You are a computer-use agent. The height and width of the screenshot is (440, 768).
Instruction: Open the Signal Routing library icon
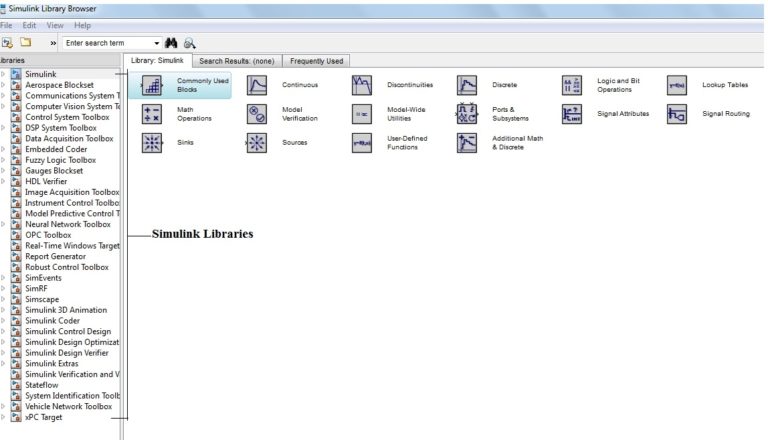point(677,114)
